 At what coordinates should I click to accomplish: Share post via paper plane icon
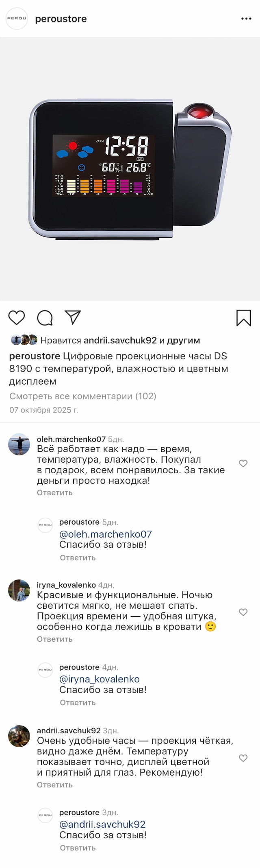pyautogui.click(x=73, y=317)
